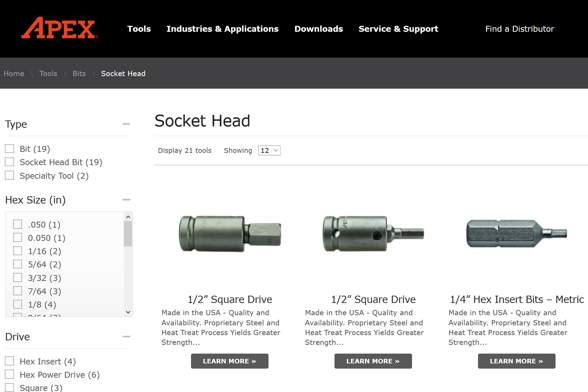Check the 0.050 (1) hex size
The image size is (588, 392).
tap(18, 237)
